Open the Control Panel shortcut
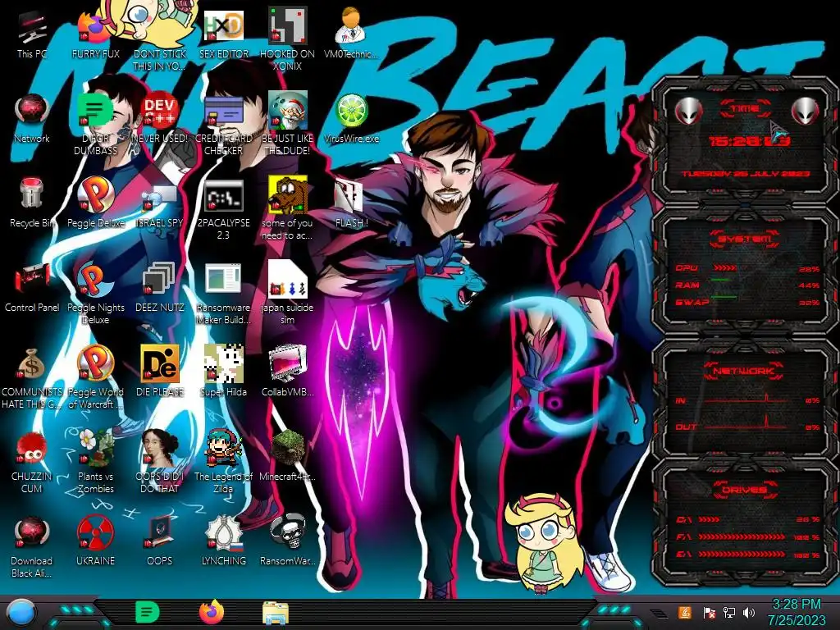Image resolution: width=840 pixels, height=630 pixels. 32,287
